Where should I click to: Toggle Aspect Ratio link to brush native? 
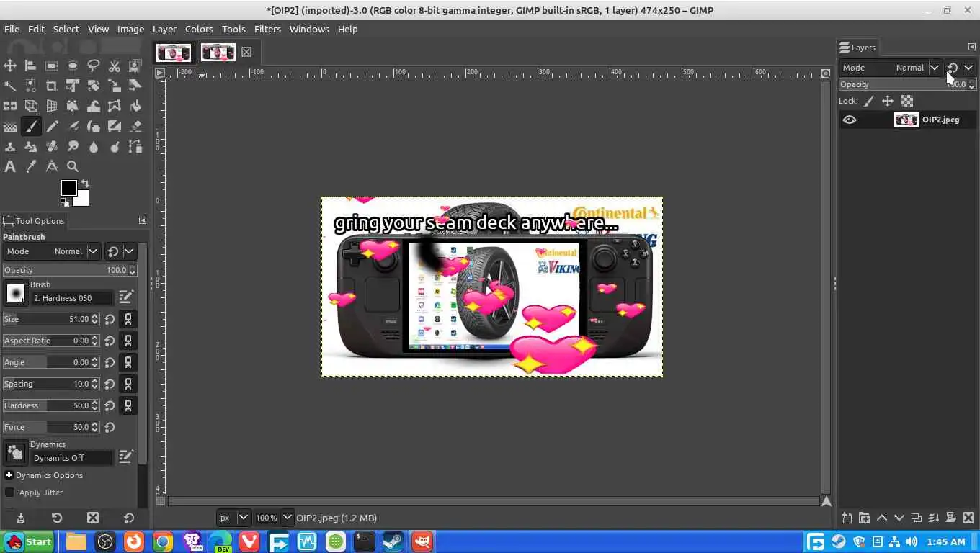128,341
